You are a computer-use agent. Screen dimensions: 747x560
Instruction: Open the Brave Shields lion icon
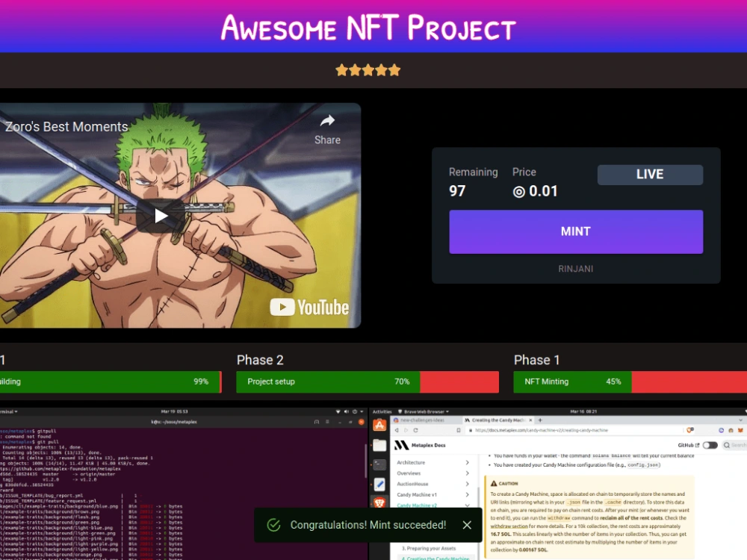[689, 430]
